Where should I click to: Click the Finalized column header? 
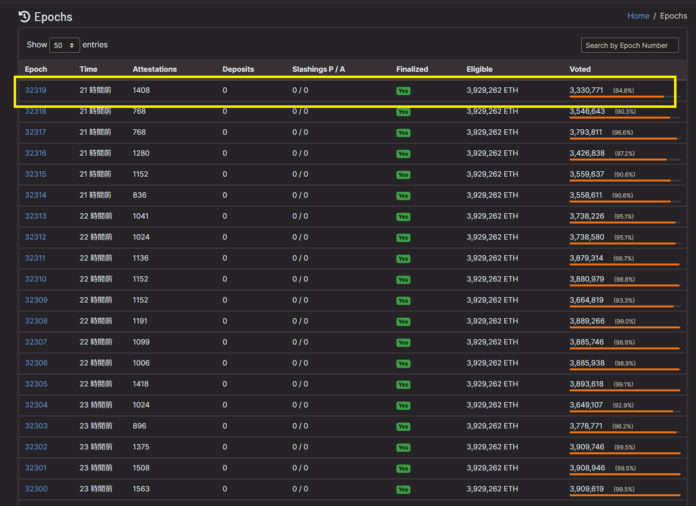tap(412, 69)
